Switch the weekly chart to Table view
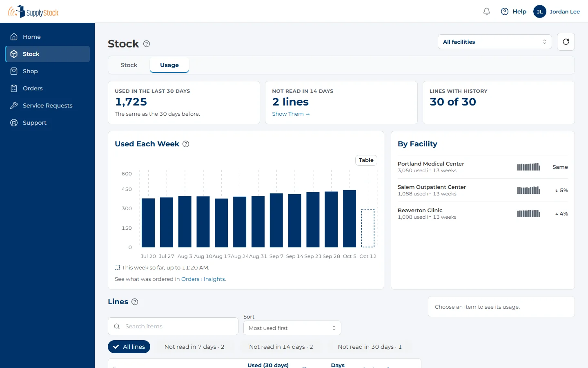This screenshot has height=368, width=588. tap(366, 160)
